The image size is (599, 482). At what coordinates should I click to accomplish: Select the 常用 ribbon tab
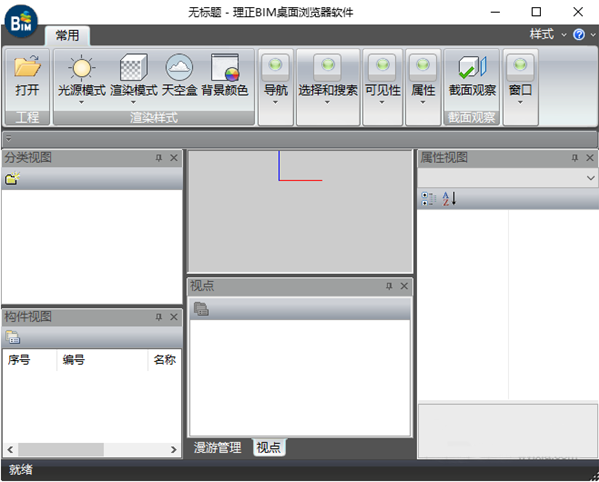pos(67,36)
